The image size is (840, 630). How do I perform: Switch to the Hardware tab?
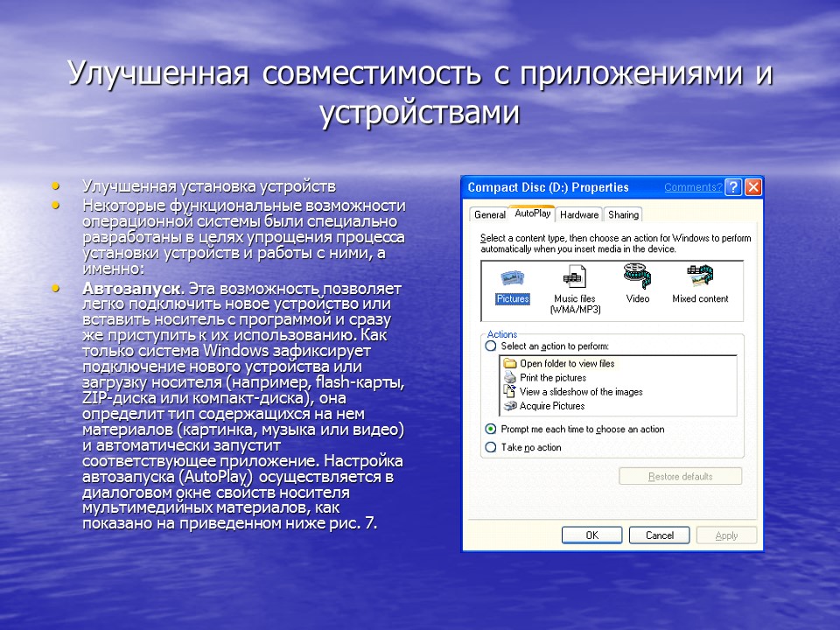[x=578, y=213]
